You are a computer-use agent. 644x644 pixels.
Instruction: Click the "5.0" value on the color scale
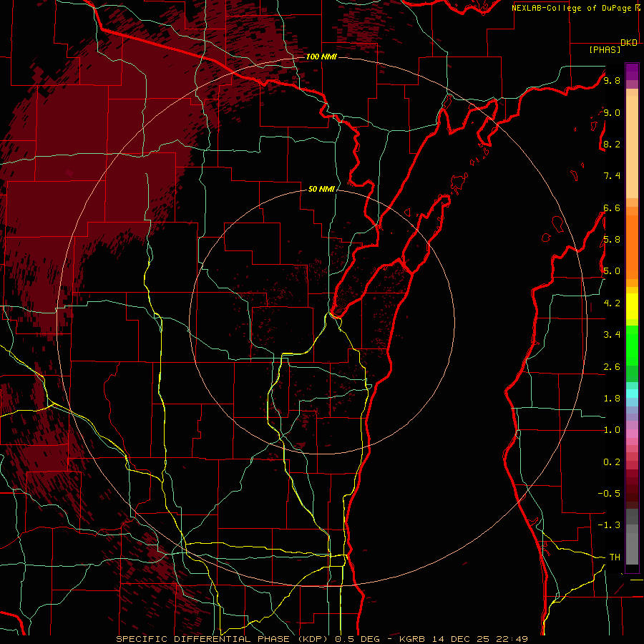coord(612,271)
